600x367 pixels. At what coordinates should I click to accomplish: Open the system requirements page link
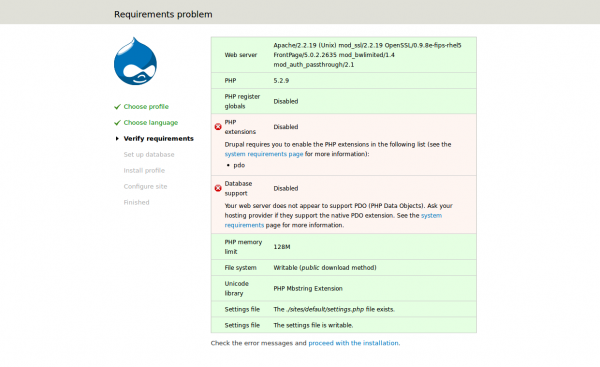pyautogui.click(x=264, y=154)
